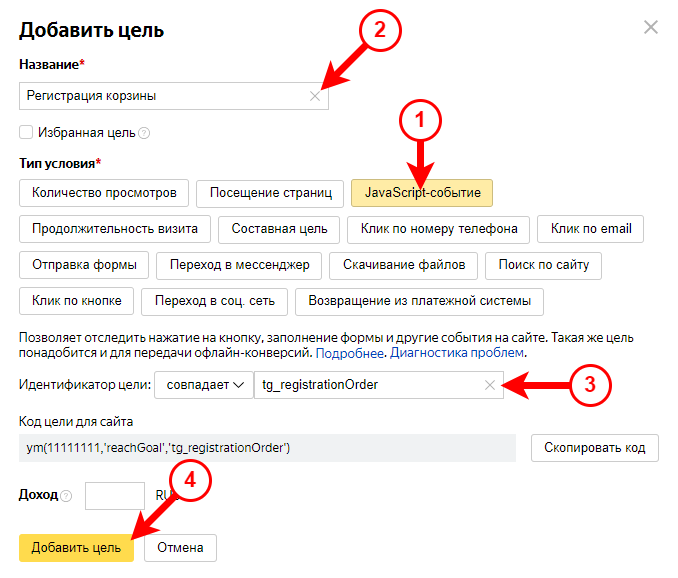The width and height of the screenshot is (678, 578).
Task: Select Количество просмотров condition type
Action: coord(104,192)
